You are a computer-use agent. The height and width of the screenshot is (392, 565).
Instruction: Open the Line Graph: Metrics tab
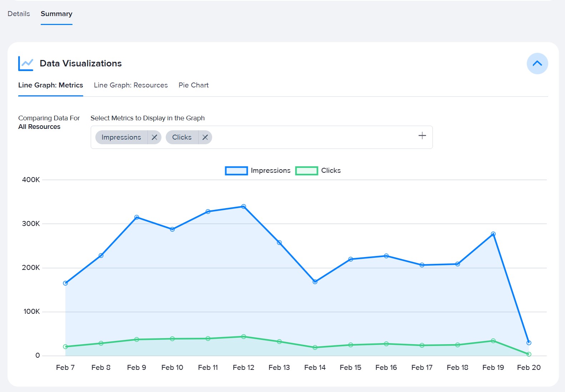[x=50, y=85]
